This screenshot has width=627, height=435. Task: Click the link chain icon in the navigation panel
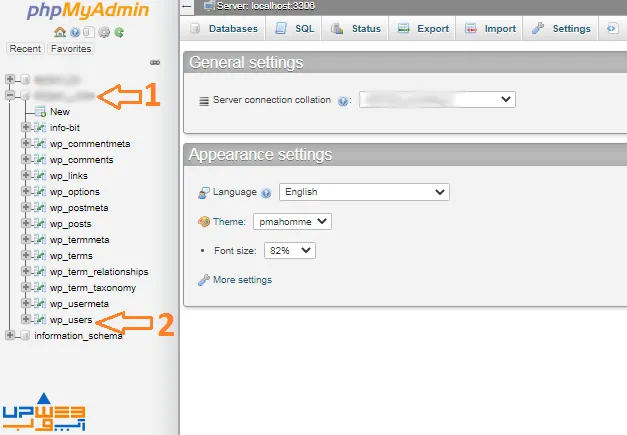[x=155, y=62]
